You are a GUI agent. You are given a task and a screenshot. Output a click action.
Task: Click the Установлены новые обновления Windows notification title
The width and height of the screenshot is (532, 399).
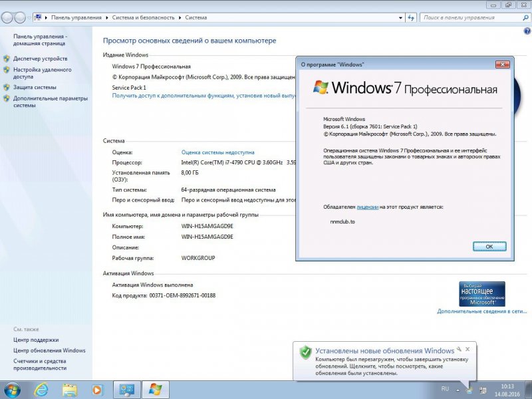click(385, 351)
